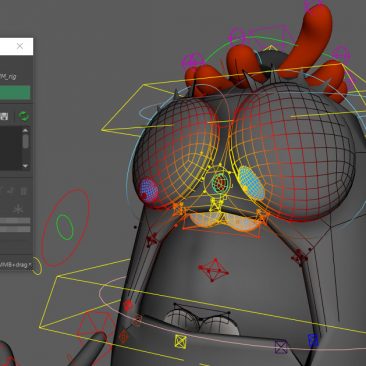This screenshot has height=366, width=366.
Task: Click the wide green bar button
Action: tap(15, 93)
